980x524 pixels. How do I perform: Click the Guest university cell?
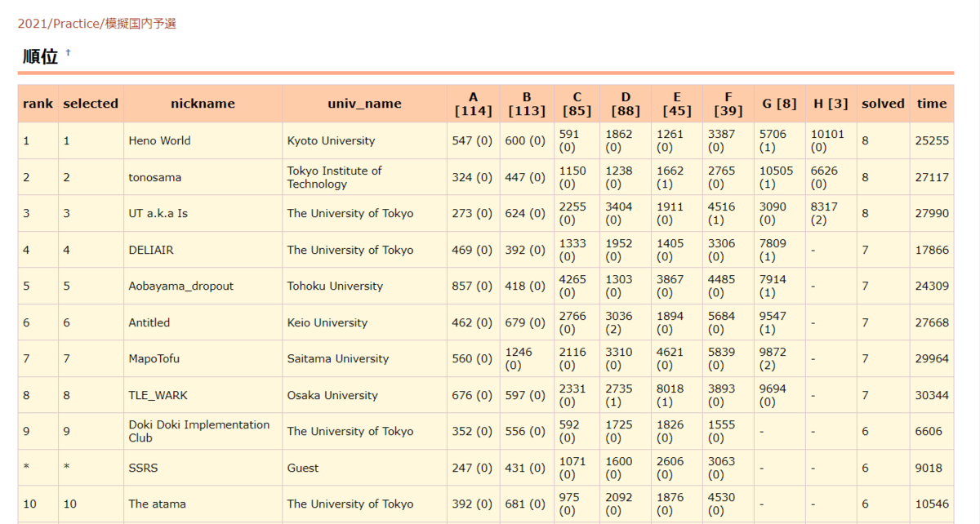[x=364, y=468]
